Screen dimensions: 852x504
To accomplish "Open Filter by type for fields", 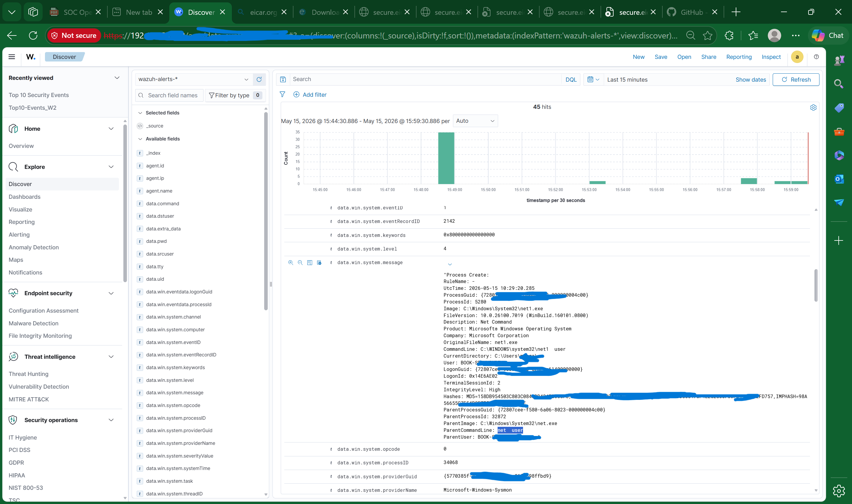I will coord(235,96).
